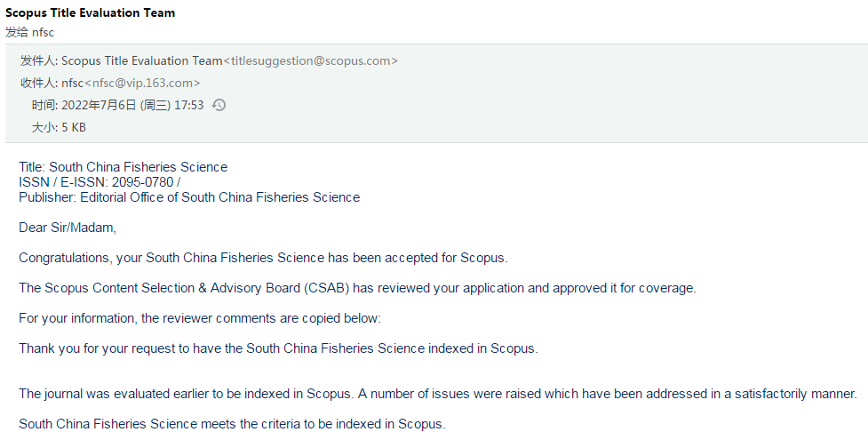Click the 大小 5 KB size text

[x=59, y=127]
